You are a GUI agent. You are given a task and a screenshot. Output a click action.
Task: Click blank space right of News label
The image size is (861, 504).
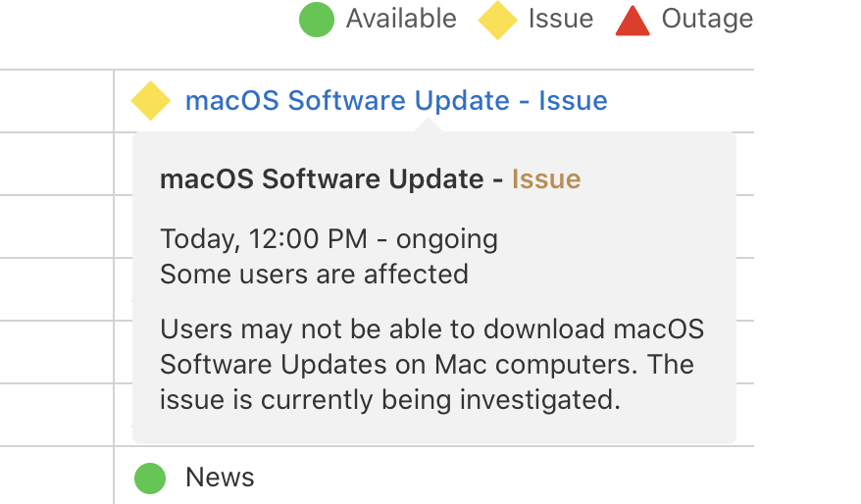[490, 478]
